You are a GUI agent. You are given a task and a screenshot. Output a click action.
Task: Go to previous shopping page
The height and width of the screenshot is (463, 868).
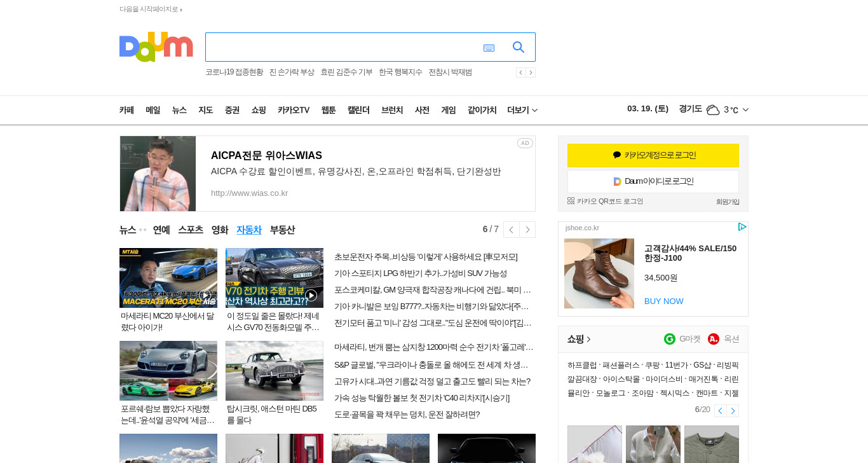click(721, 411)
